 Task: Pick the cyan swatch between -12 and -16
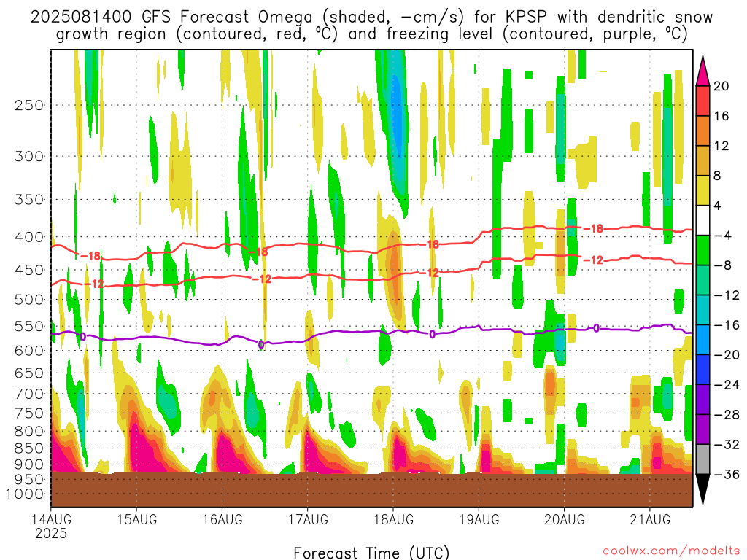[x=703, y=310]
